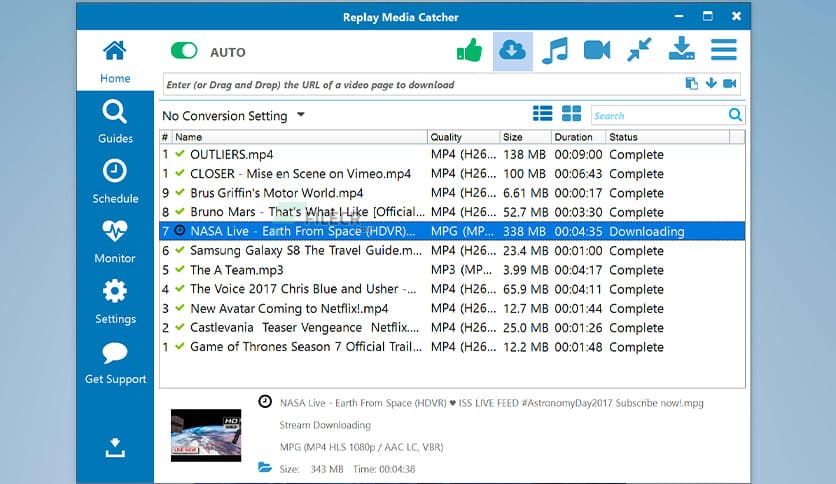
Task: Select the NASA Live Earth From Space row
Action: pos(452,231)
